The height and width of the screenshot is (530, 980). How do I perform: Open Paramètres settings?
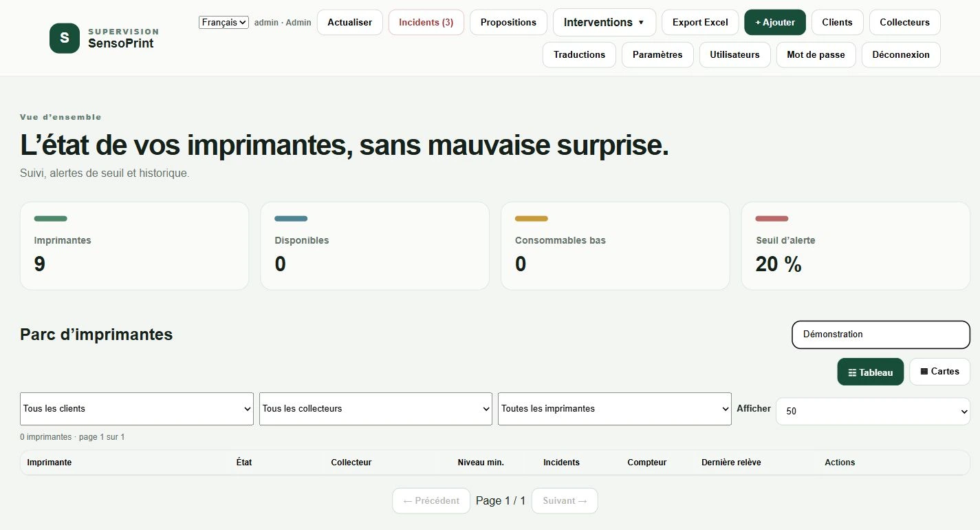click(657, 54)
